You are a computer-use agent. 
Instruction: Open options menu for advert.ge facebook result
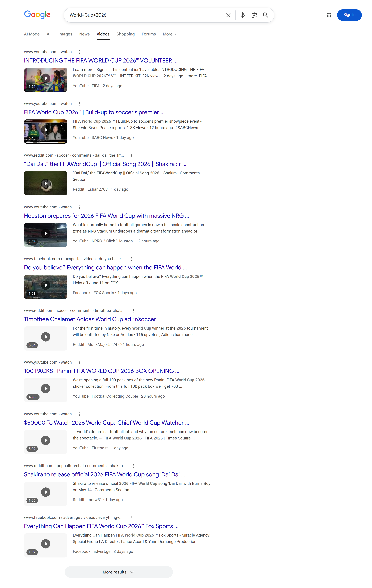tap(131, 518)
